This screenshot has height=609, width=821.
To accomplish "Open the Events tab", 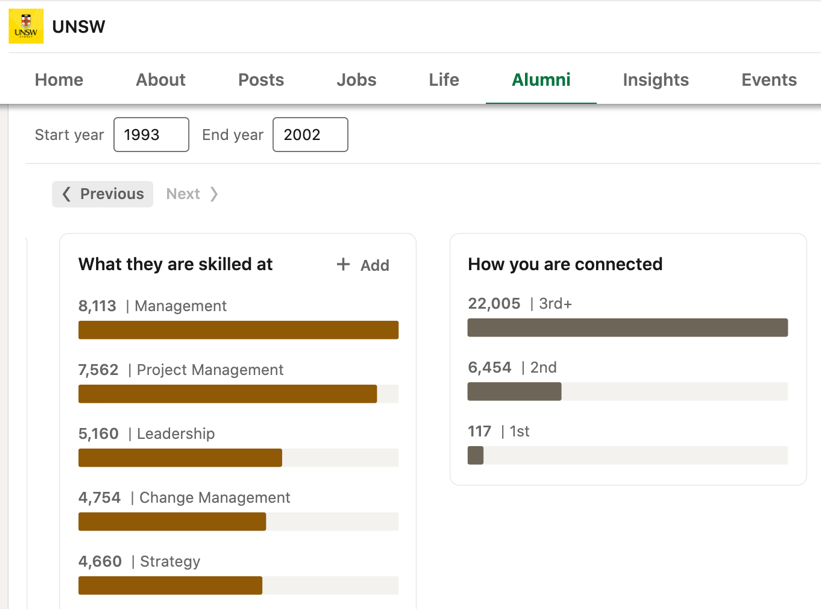I will click(769, 80).
